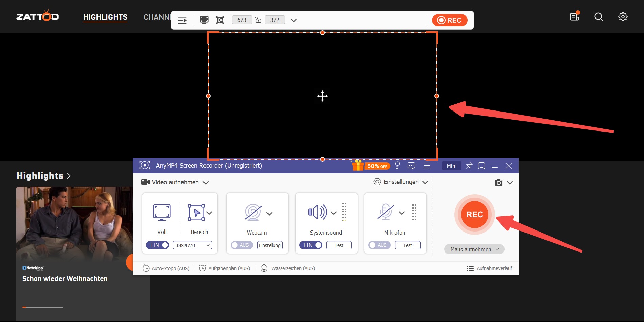Image resolution: width=644 pixels, height=322 pixels.
Task: Open the Highlights tab in Zattoo
Action: click(x=105, y=17)
